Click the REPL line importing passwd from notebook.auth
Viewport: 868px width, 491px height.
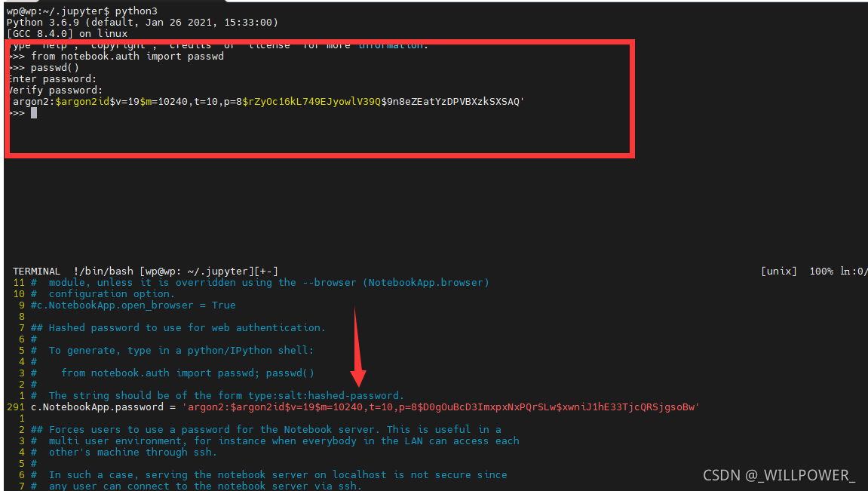coord(117,56)
